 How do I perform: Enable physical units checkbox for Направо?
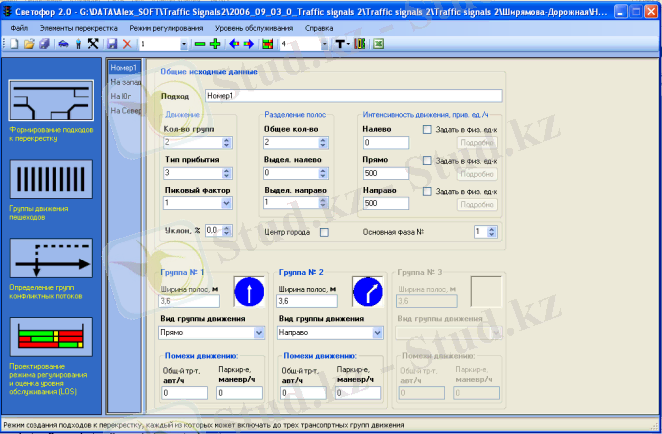pyautogui.click(x=427, y=190)
